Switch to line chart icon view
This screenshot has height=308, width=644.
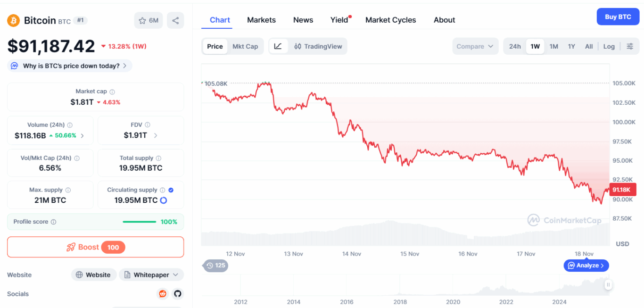pyautogui.click(x=278, y=46)
